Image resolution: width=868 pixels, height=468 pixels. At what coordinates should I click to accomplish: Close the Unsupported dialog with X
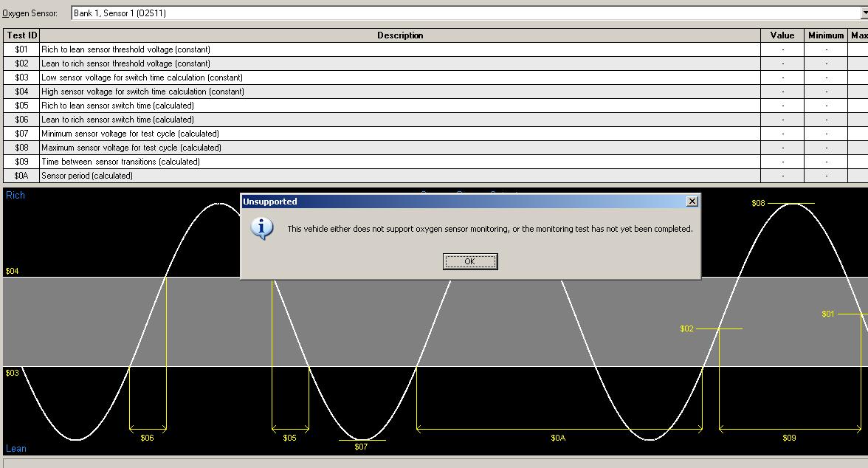[x=692, y=202]
